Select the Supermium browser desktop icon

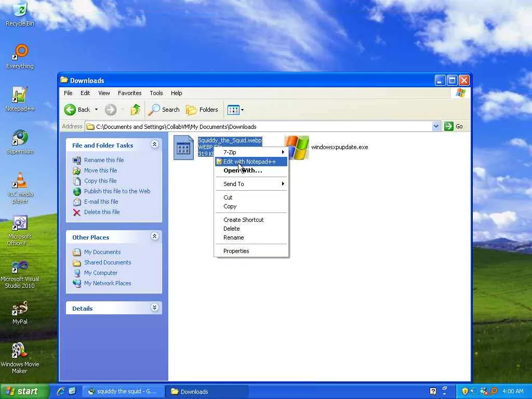(x=20, y=142)
